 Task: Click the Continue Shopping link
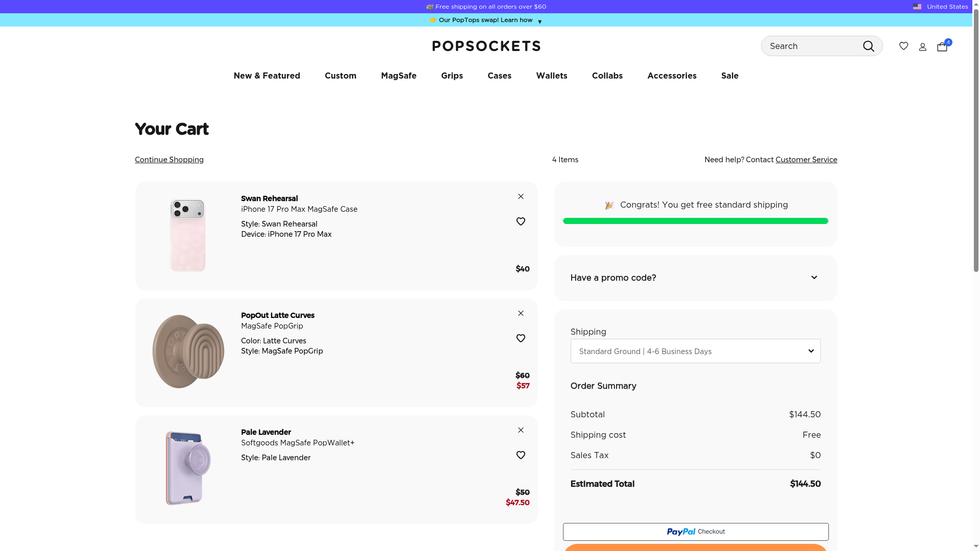(x=169, y=160)
